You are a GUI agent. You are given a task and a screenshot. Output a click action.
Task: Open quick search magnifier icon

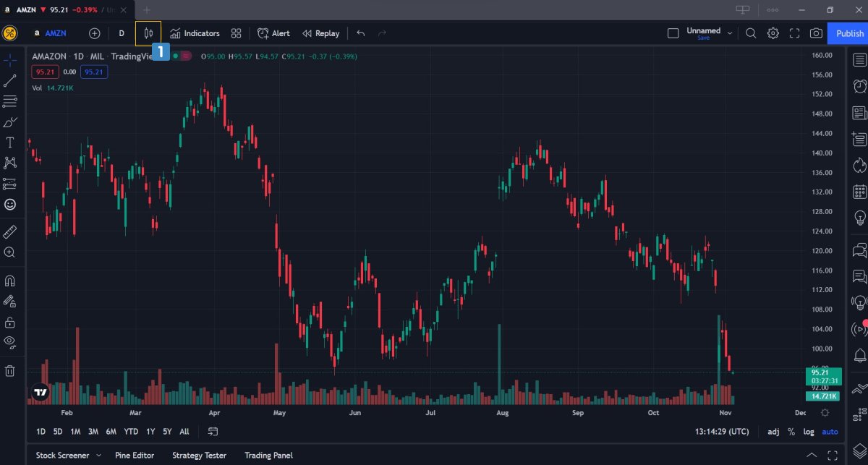751,33
